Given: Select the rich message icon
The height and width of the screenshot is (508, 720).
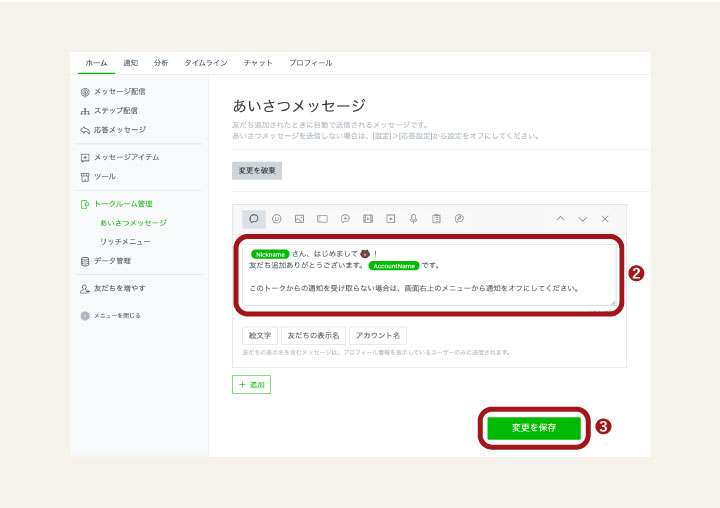Looking at the screenshot, I should pos(345,219).
